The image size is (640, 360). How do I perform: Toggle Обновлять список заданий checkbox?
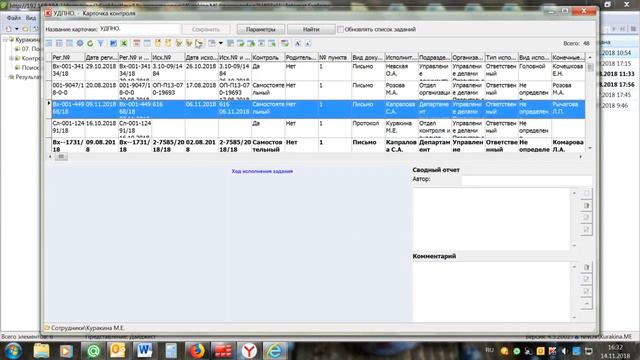coord(340,29)
